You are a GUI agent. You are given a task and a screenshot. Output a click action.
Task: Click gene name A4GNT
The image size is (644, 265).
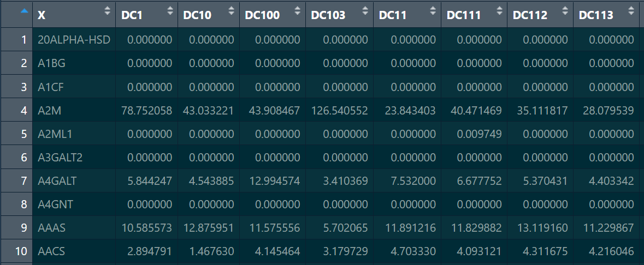56,204
